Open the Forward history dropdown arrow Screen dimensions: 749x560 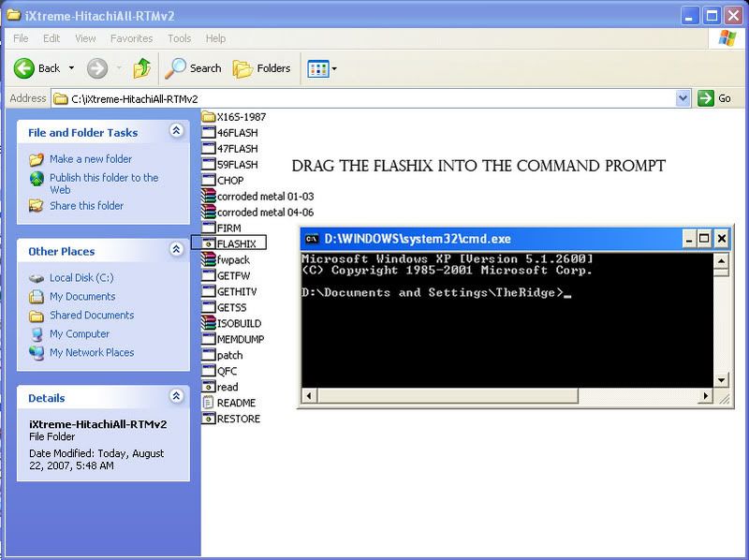click(x=119, y=68)
